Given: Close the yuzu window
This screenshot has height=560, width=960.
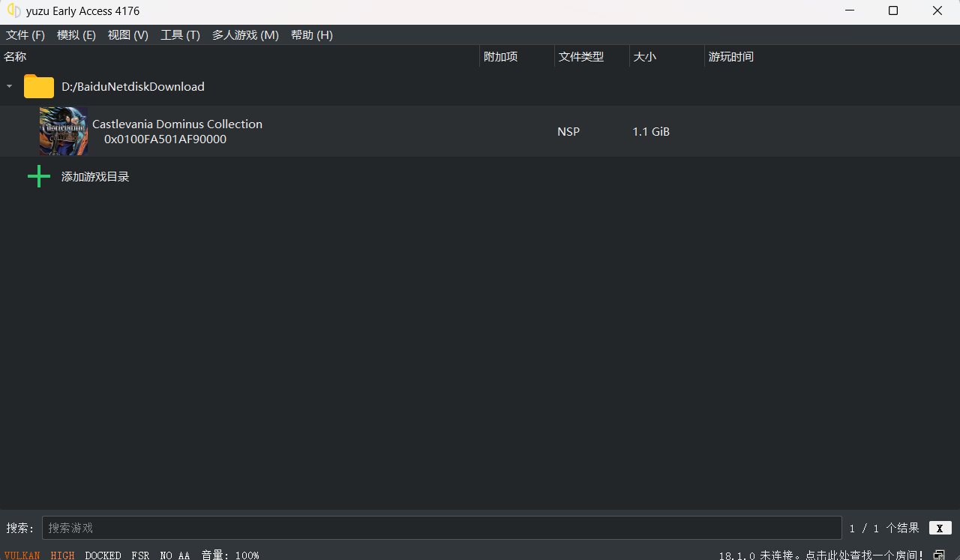Looking at the screenshot, I should point(937,11).
